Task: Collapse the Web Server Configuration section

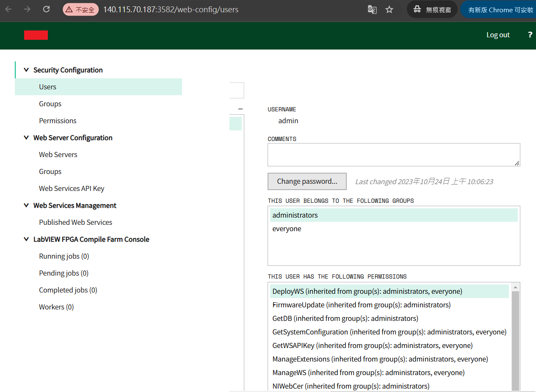Action: [26, 138]
